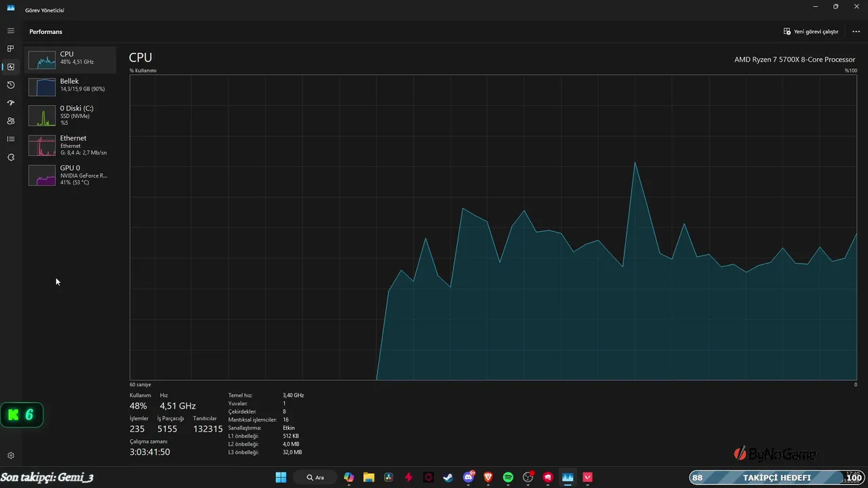Open the Details list icon in sidebar

(10, 139)
